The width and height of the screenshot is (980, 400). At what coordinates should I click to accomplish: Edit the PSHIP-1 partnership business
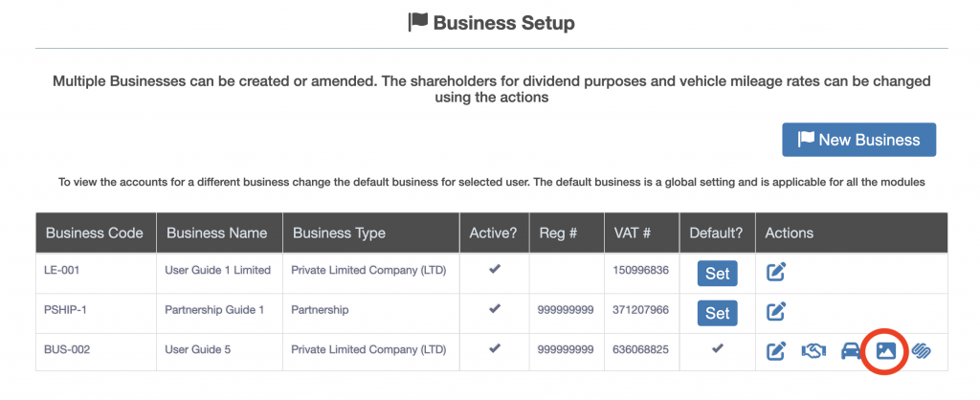776,311
